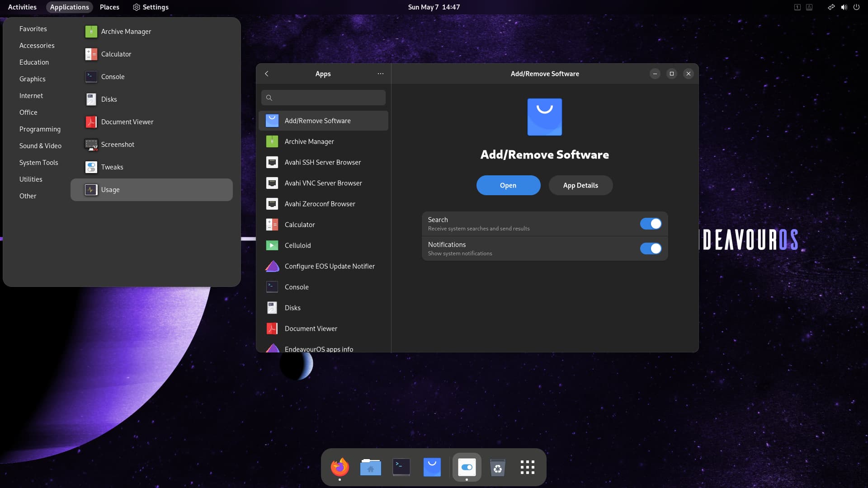Click the App Details button

[580, 185]
